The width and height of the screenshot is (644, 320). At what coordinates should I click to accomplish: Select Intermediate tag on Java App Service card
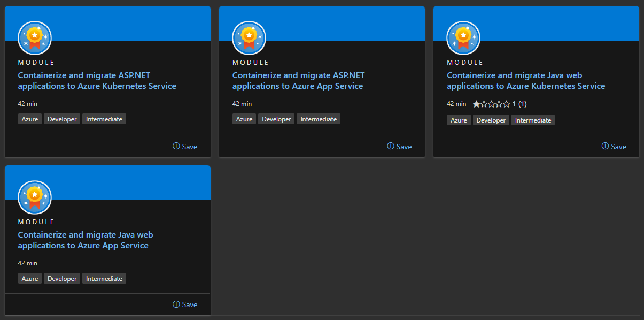pyautogui.click(x=104, y=279)
